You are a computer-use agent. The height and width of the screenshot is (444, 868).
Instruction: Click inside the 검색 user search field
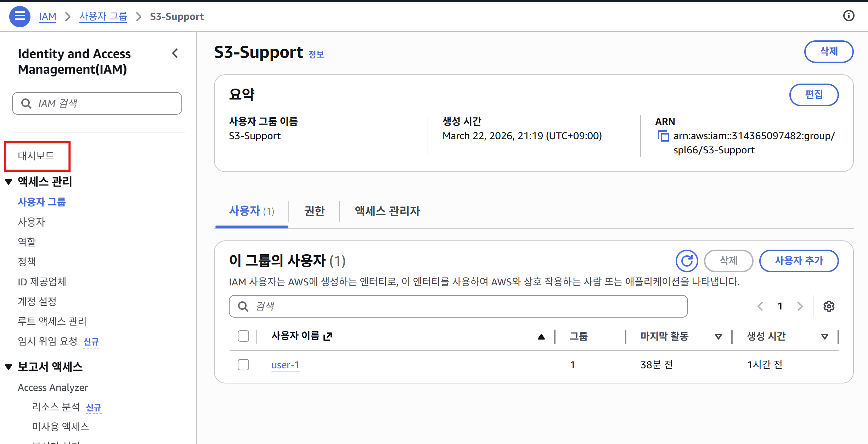pyautogui.click(x=425, y=306)
